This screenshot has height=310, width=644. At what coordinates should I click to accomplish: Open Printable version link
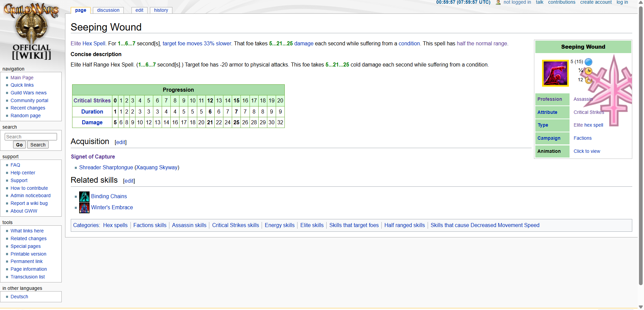tap(28, 254)
